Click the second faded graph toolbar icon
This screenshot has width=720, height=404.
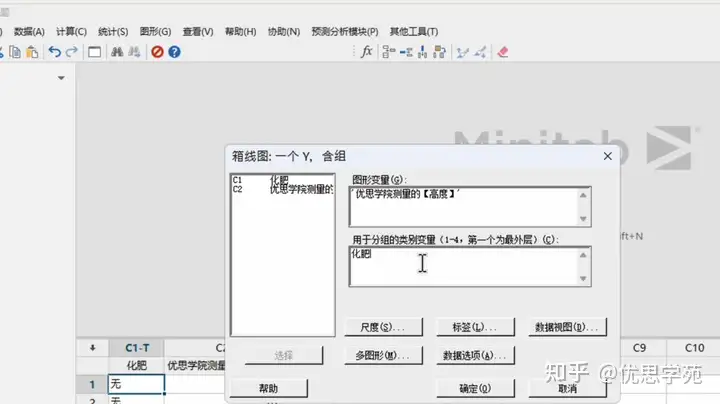(480, 53)
